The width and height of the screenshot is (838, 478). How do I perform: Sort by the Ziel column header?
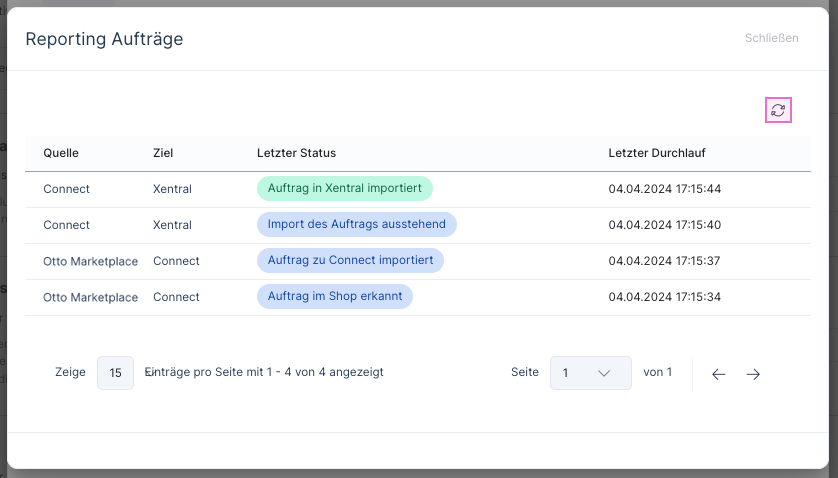click(x=163, y=153)
